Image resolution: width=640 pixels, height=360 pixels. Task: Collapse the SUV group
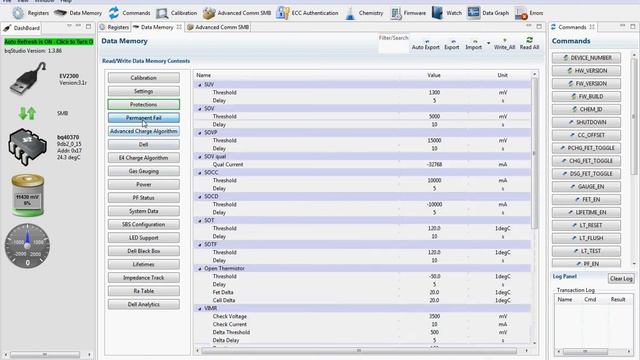[200, 85]
